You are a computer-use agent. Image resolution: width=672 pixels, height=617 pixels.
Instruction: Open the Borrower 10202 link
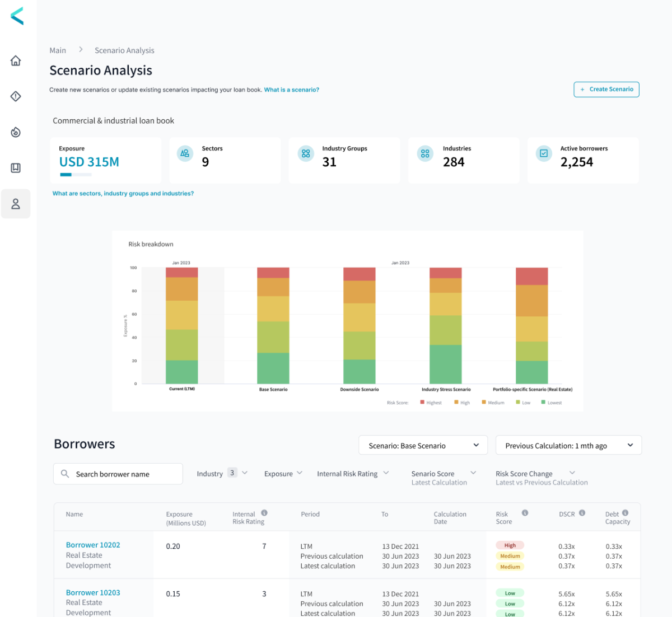[93, 545]
